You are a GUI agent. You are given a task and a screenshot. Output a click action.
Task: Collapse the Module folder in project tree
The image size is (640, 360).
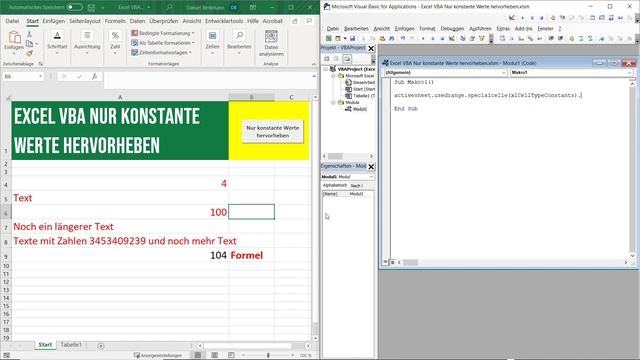point(333,102)
